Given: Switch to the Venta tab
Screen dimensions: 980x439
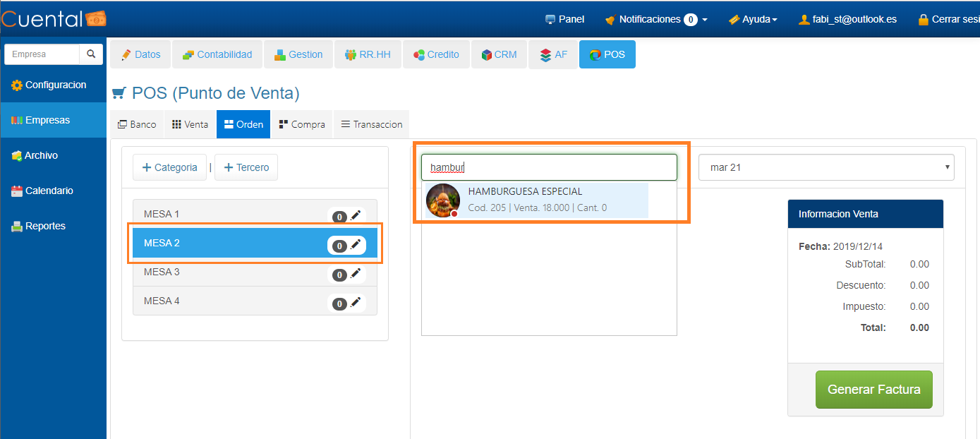Looking at the screenshot, I should pyautogui.click(x=190, y=124).
